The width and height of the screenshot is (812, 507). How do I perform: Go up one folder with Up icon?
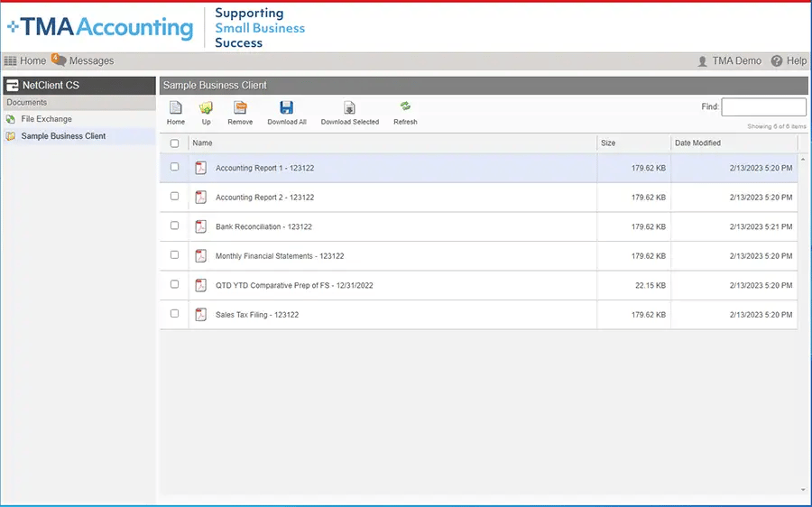206,107
